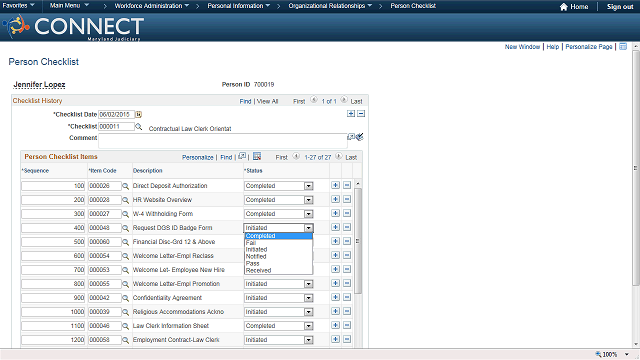The image size is (640, 360).
Task: Delete the current Checklist History row
Action: tap(361, 113)
